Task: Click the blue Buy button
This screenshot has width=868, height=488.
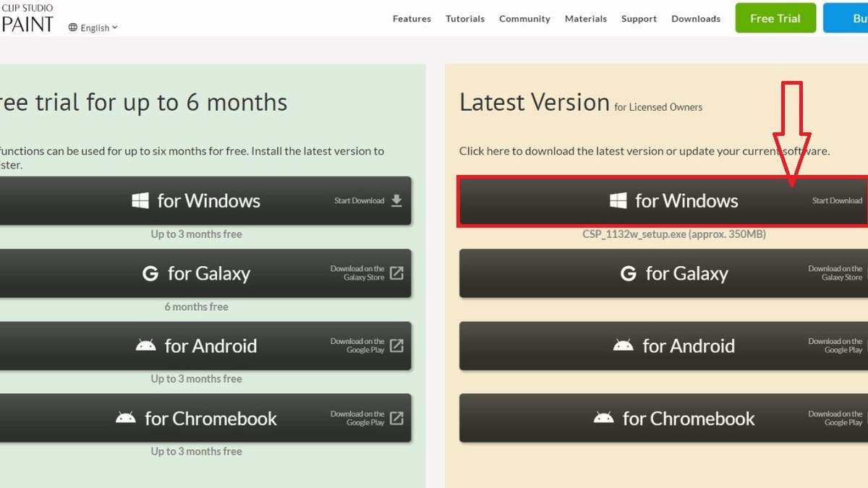Action: point(846,18)
